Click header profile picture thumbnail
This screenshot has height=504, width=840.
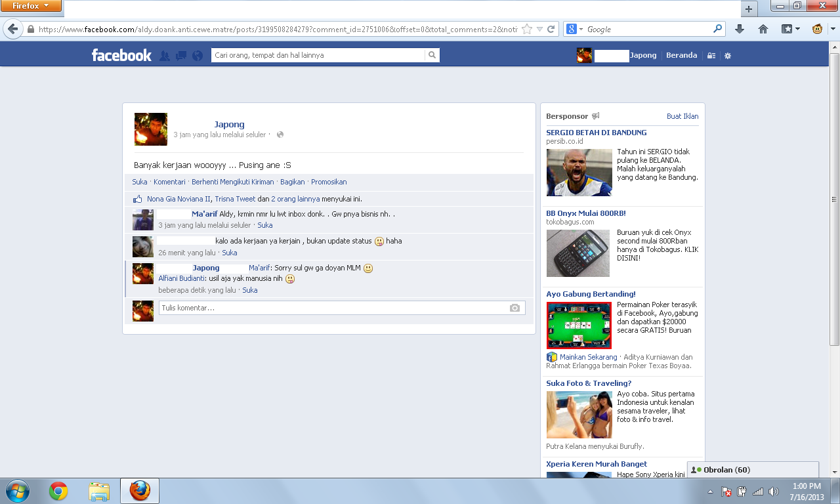pyautogui.click(x=584, y=55)
